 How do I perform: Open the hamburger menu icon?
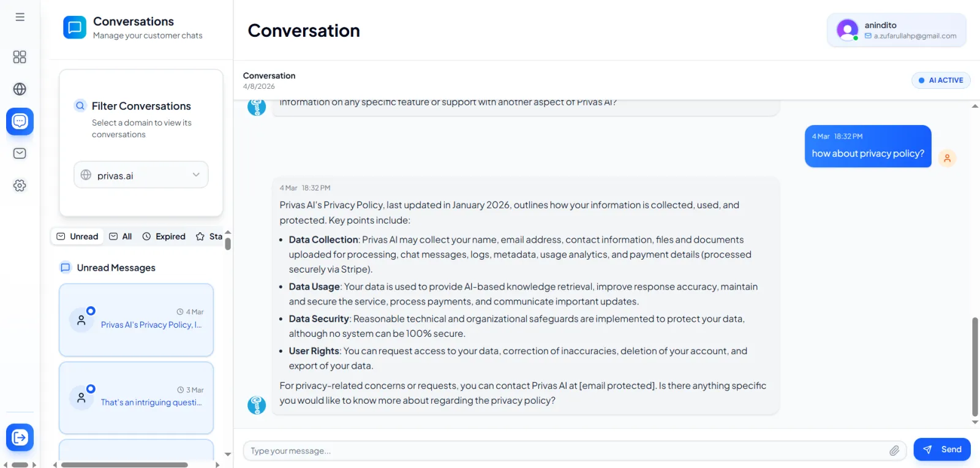tap(20, 17)
